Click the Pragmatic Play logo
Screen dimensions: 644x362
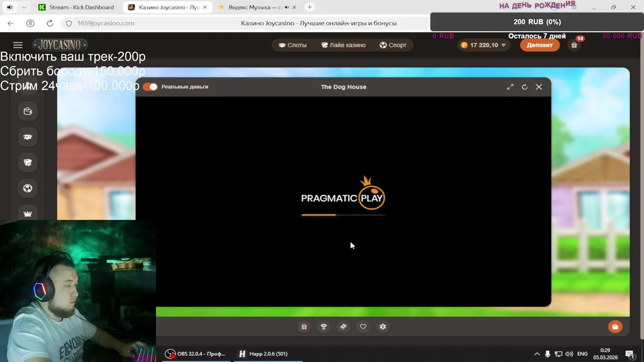point(343,193)
